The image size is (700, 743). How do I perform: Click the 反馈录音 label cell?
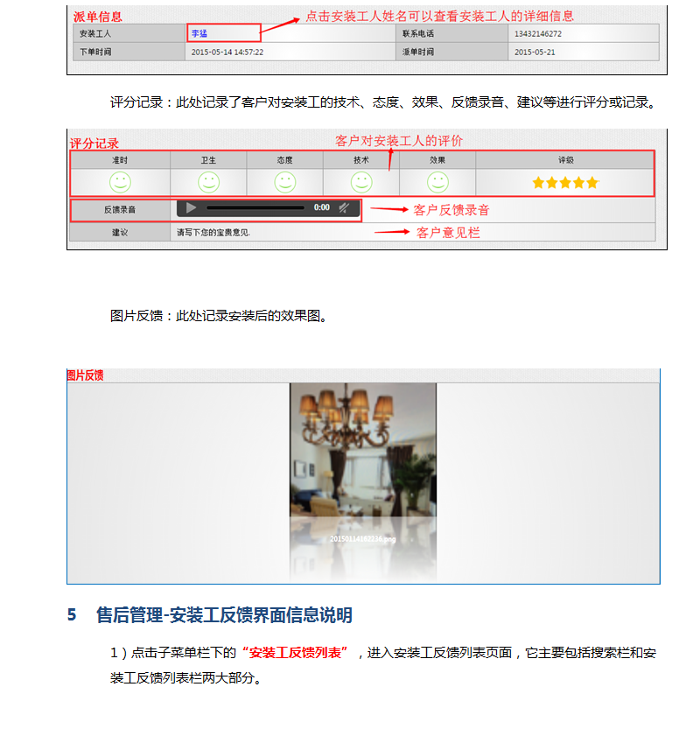point(120,210)
